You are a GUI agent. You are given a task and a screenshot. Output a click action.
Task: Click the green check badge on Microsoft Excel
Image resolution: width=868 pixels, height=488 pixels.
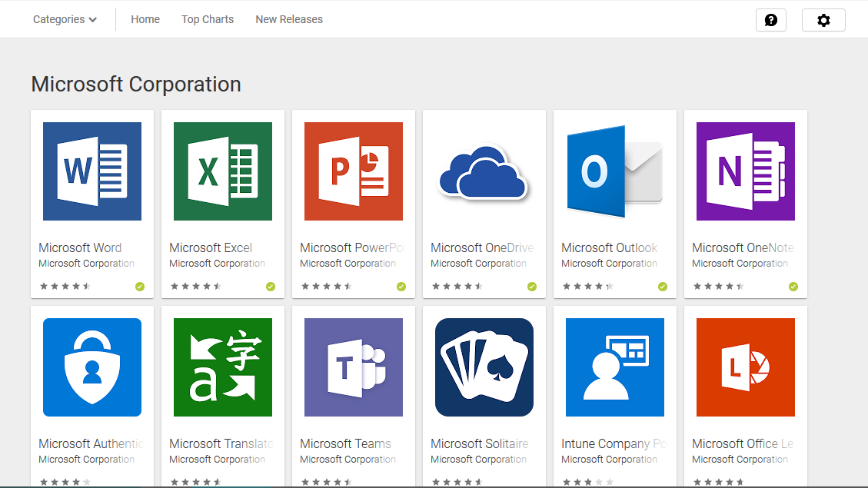click(x=270, y=287)
